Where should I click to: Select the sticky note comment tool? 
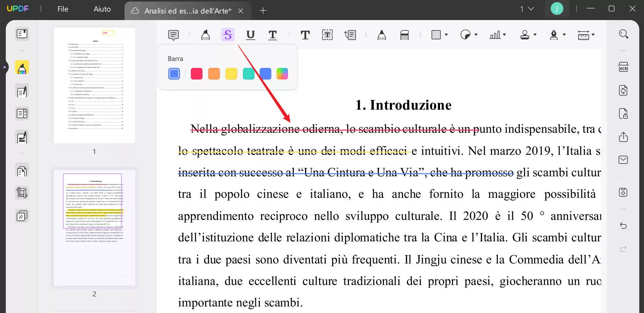(x=174, y=35)
